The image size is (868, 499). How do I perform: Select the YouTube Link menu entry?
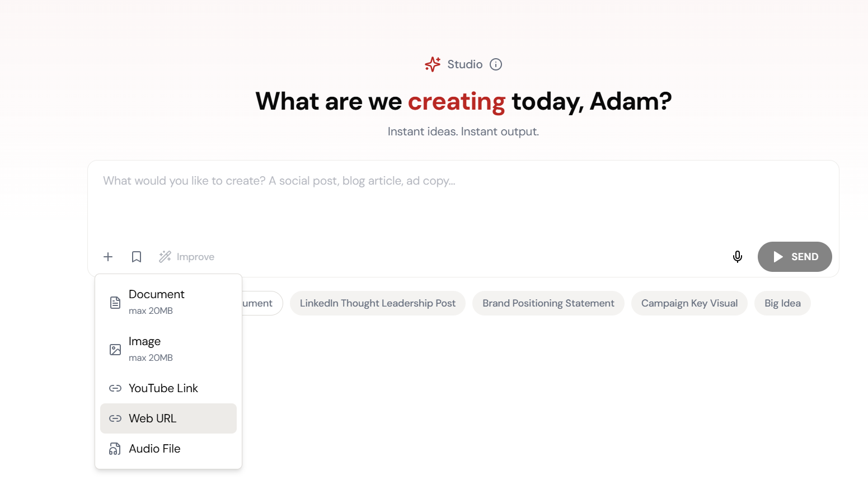pyautogui.click(x=163, y=388)
